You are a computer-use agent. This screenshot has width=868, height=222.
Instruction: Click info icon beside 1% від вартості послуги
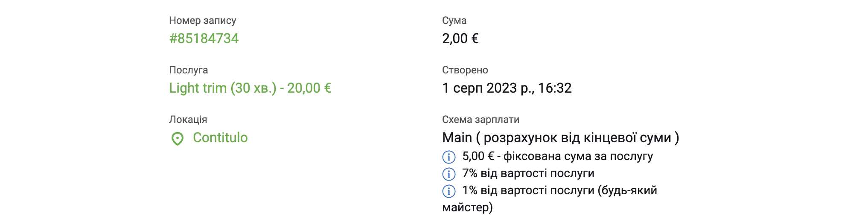tap(449, 191)
